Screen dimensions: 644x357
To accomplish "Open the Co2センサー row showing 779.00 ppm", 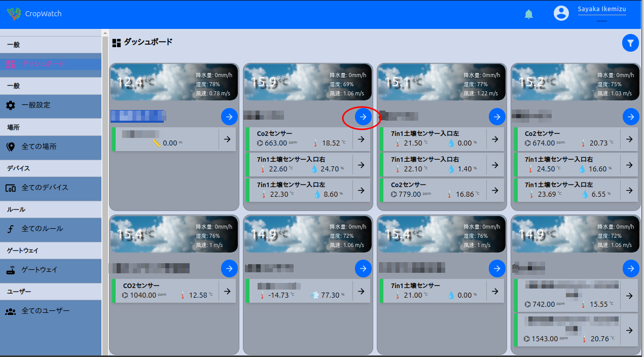I will click(x=432, y=190).
